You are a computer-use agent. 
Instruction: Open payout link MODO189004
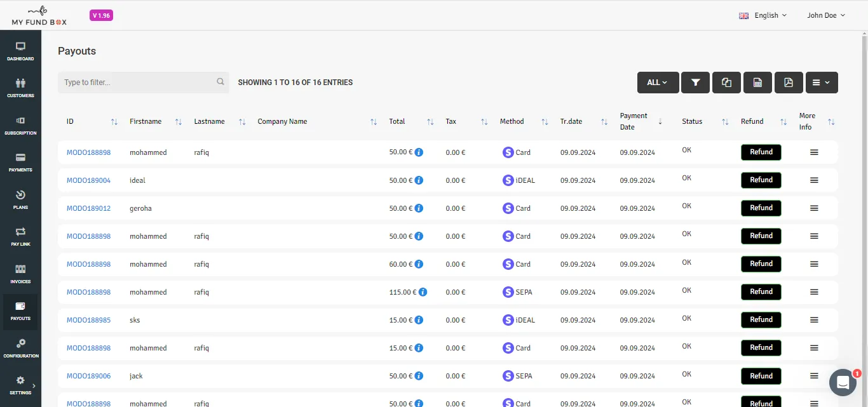tap(88, 180)
